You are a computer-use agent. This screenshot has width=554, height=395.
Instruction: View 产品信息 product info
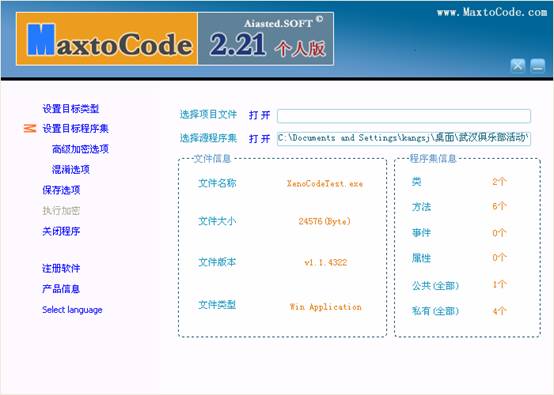(61, 289)
